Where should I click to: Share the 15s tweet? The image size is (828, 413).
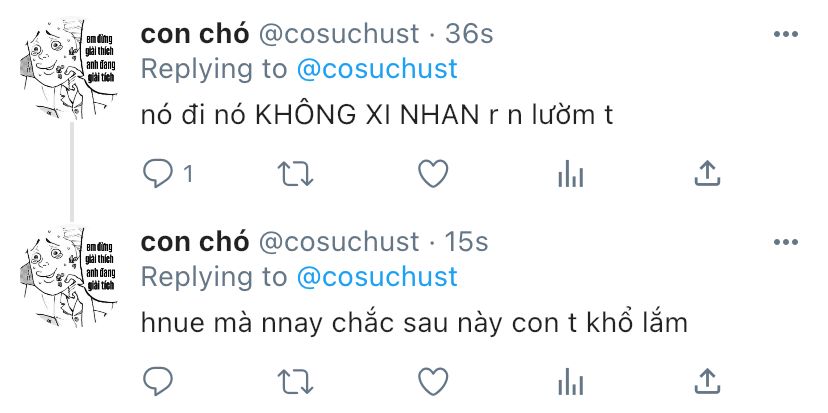[x=707, y=381]
